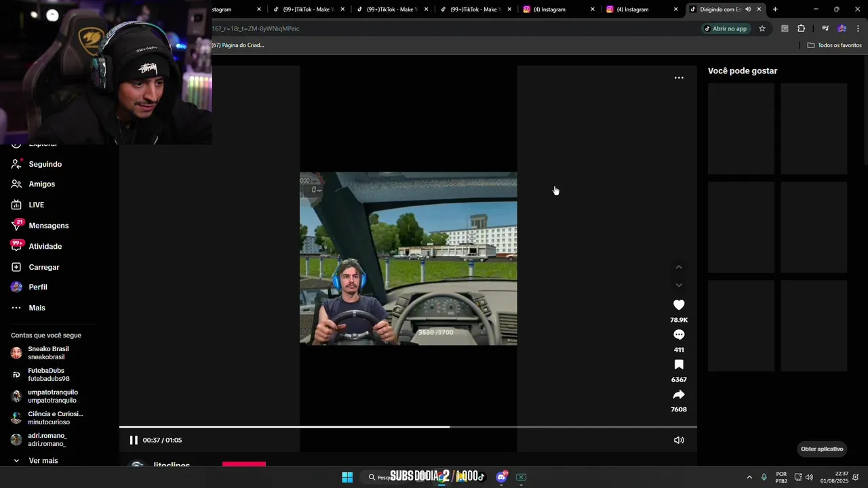The image size is (868, 488).
Task: Click the LIVE camera icon
Action: [16, 205]
